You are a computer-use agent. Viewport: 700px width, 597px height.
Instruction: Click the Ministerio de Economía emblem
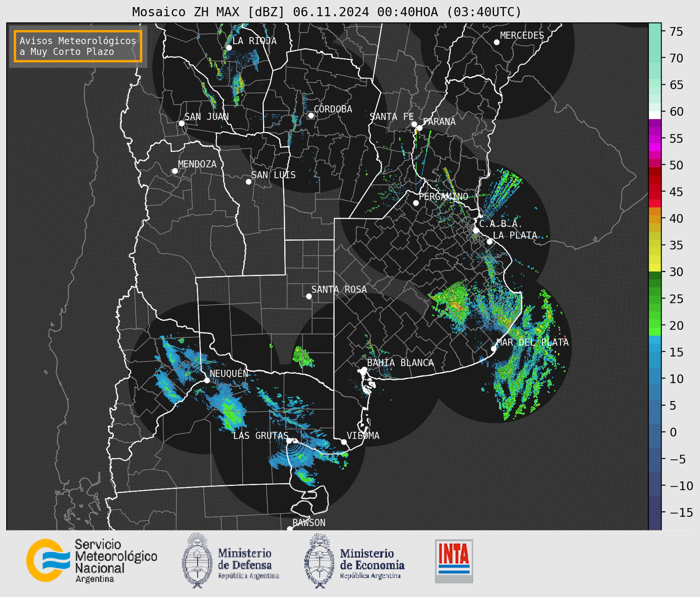click(x=320, y=560)
